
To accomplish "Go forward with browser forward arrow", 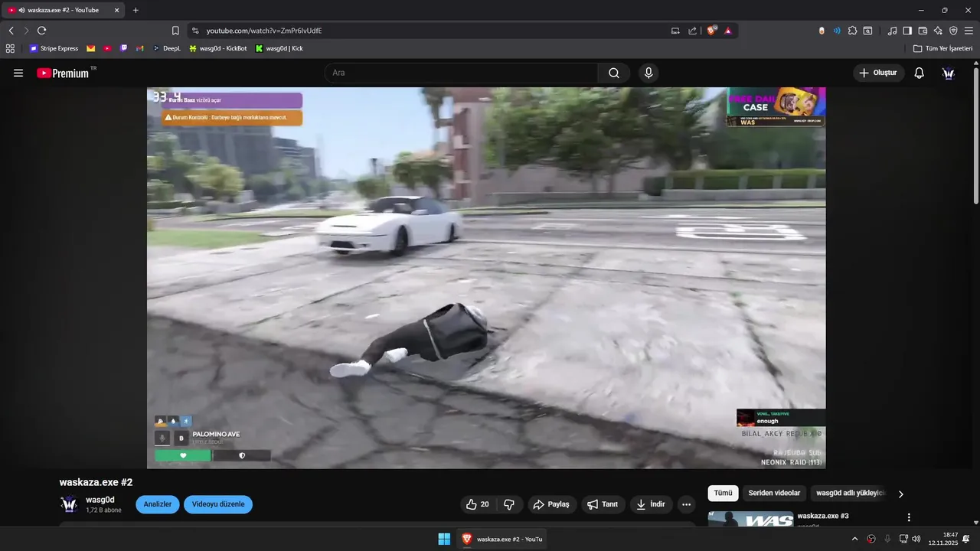I will click(26, 31).
